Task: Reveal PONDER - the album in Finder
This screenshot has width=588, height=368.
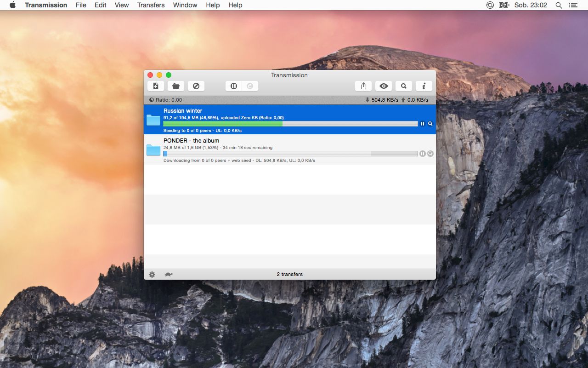Action: coord(430,154)
